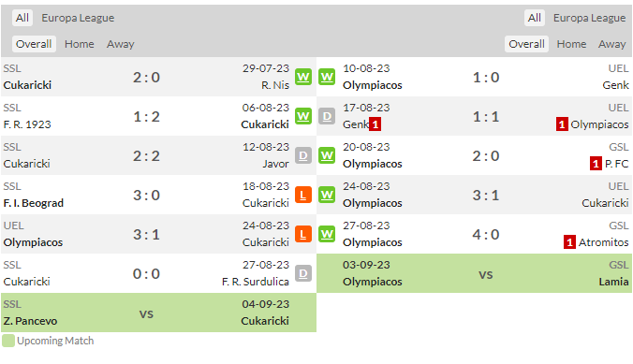
Task: Open the Olympiacos vs Lamia upcoming match
Action: (x=475, y=273)
